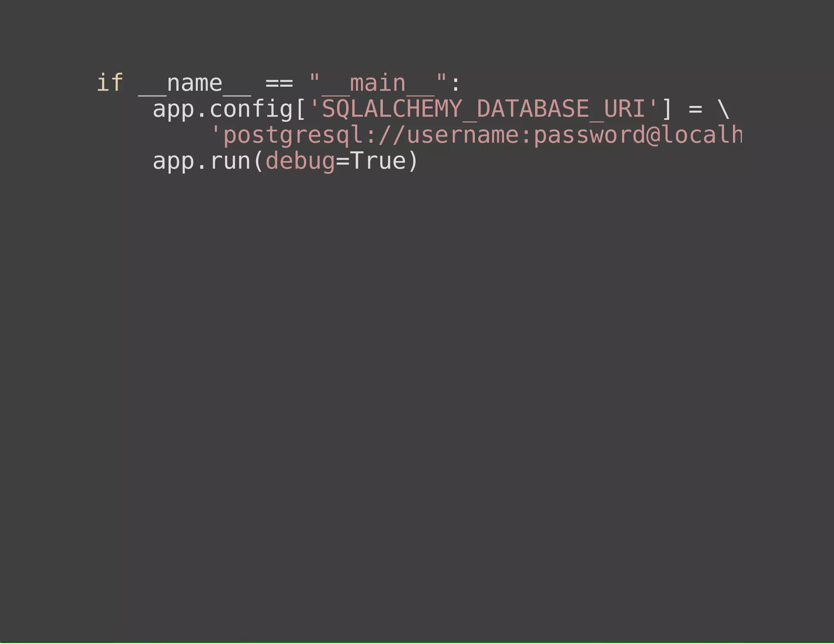
Task: Click the opening square bracket after config
Action: (301, 109)
